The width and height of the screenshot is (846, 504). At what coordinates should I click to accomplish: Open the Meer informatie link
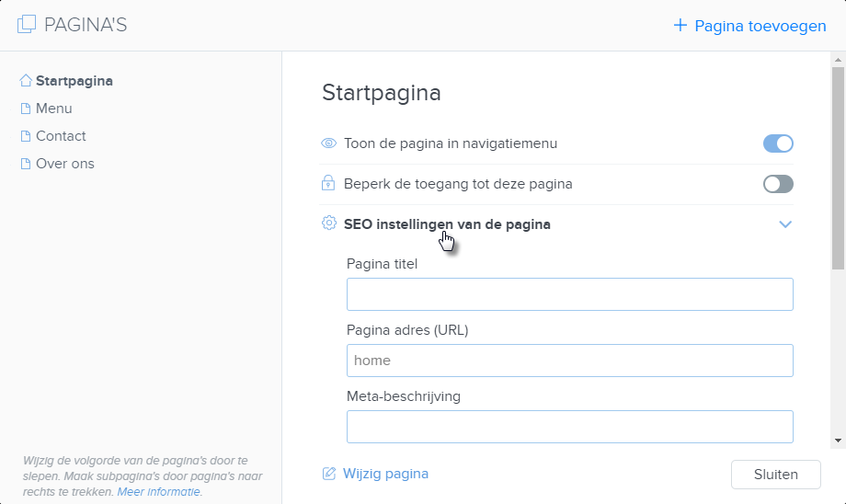click(x=159, y=492)
